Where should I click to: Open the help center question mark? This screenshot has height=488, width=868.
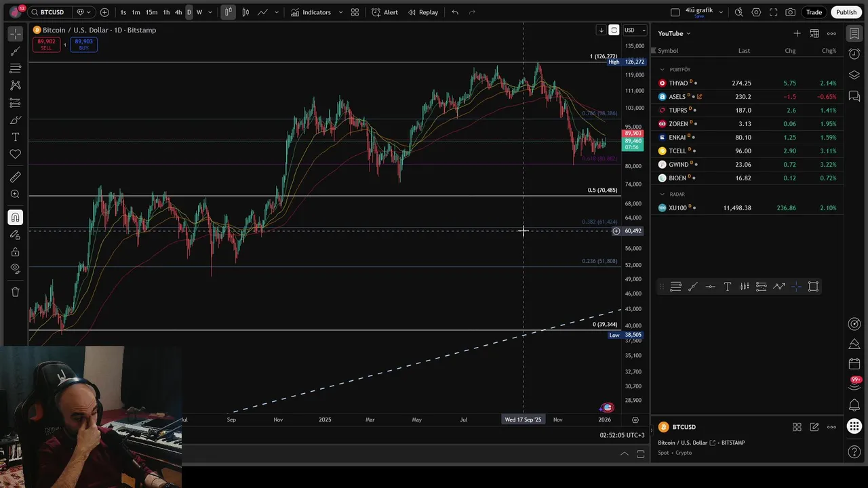click(x=854, y=451)
